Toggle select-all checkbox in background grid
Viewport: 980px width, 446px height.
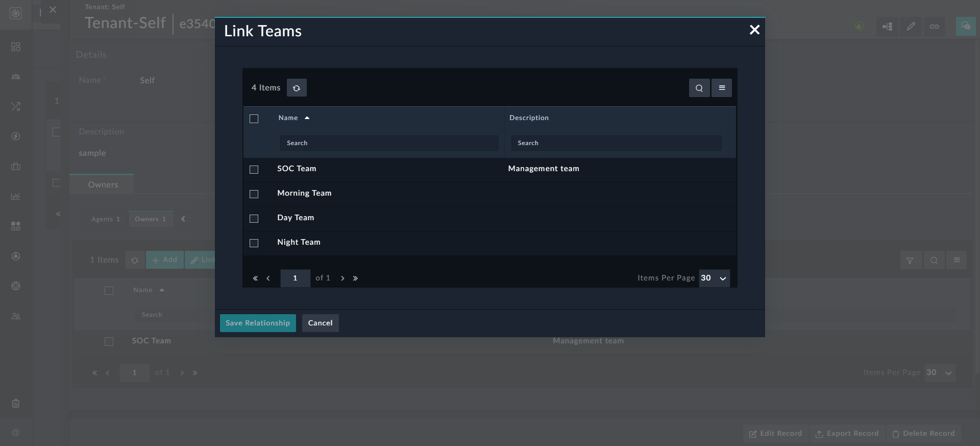point(109,291)
